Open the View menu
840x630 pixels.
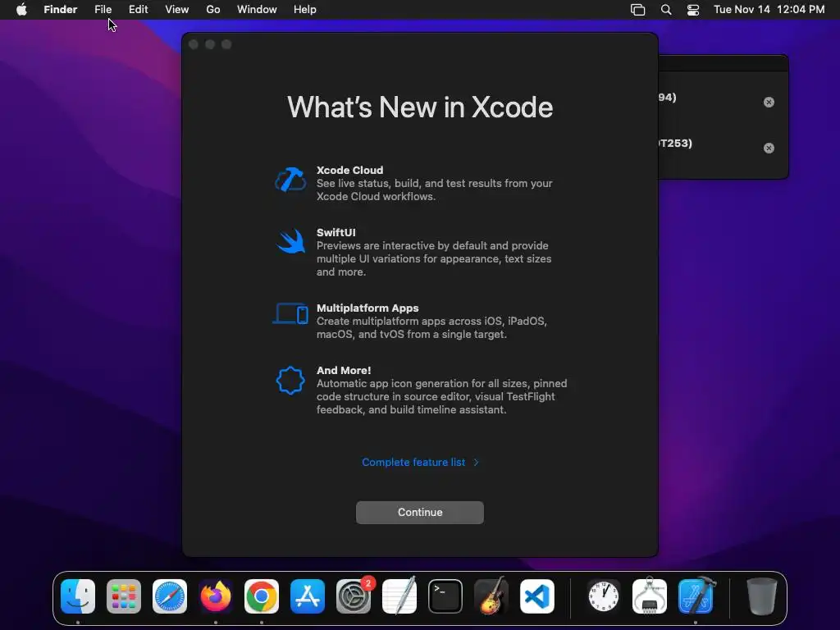tap(177, 10)
